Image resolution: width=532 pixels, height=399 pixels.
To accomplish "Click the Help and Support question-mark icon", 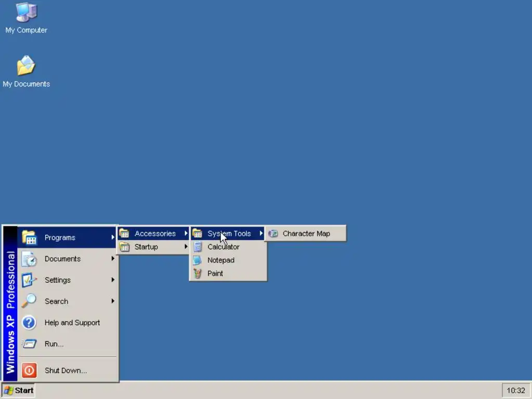I will click(29, 322).
